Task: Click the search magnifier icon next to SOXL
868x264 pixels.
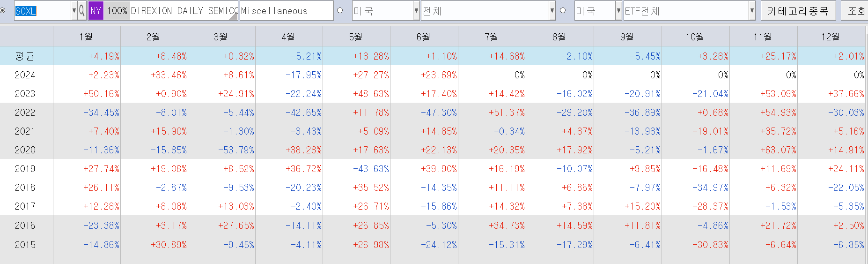Action: point(81,10)
